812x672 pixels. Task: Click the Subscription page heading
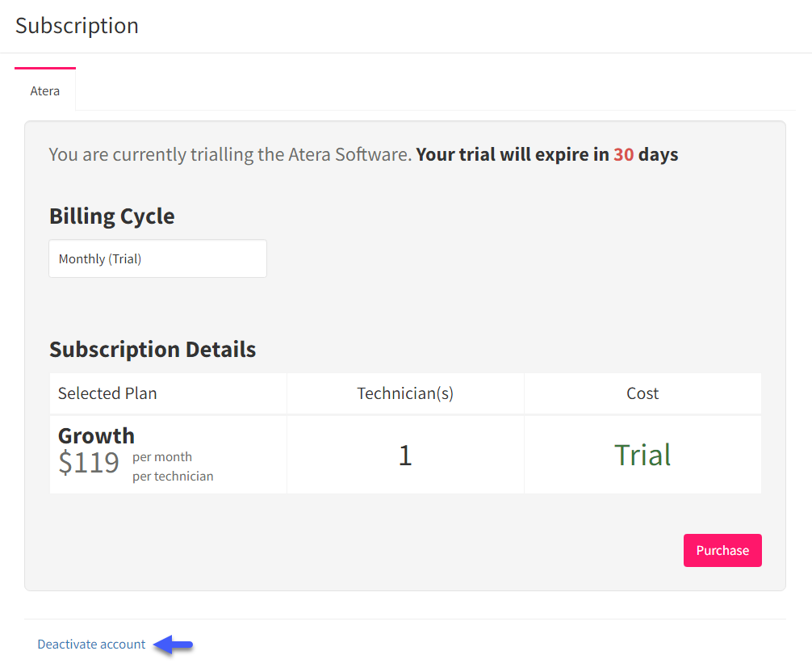pos(77,26)
